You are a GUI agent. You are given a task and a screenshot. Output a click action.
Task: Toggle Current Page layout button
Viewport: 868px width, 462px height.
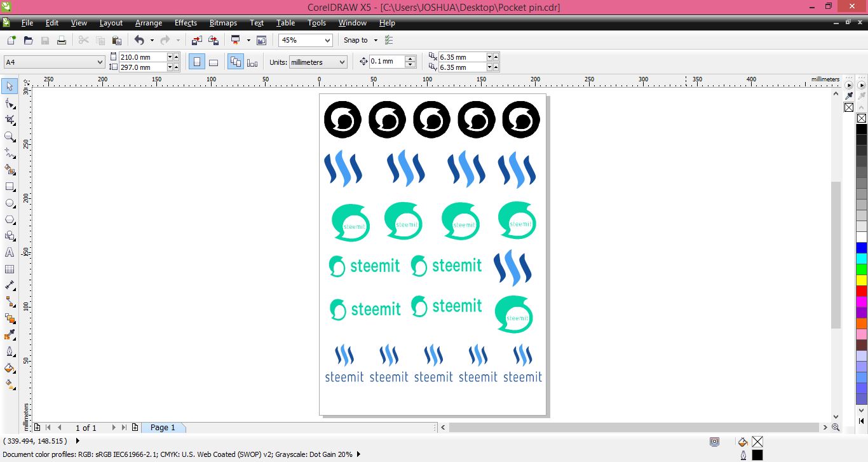click(252, 62)
